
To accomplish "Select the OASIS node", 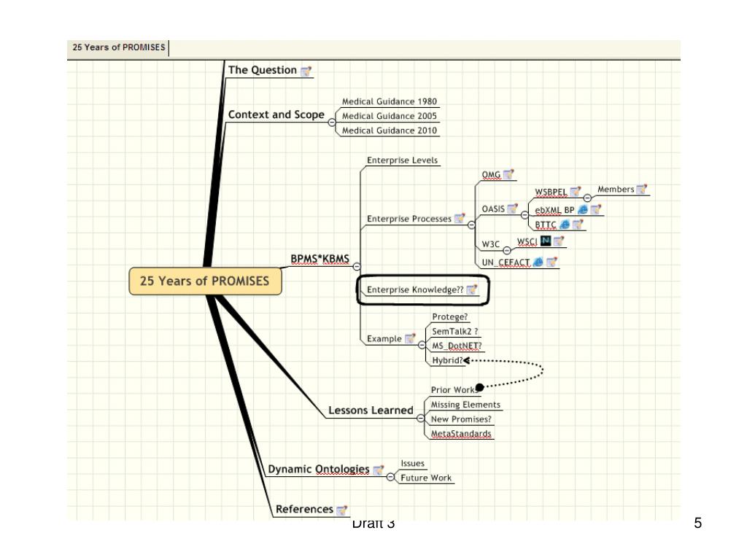I will (x=493, y=209).
